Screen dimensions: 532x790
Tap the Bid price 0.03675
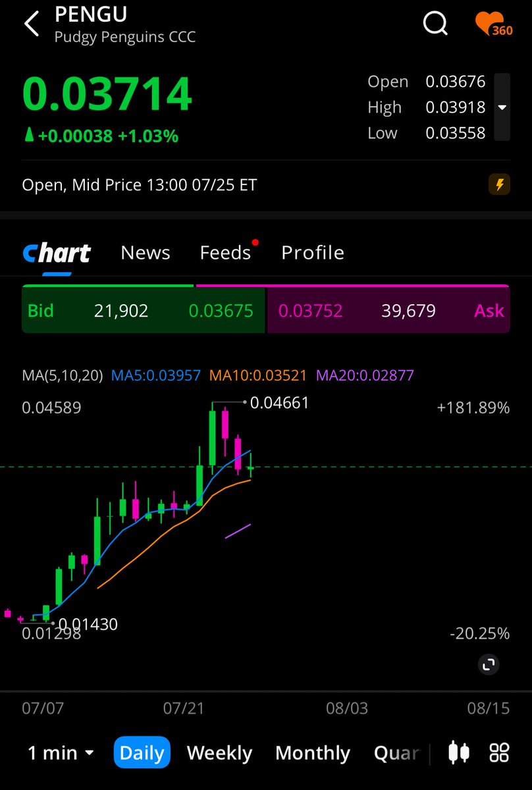(x=221, y=311)
